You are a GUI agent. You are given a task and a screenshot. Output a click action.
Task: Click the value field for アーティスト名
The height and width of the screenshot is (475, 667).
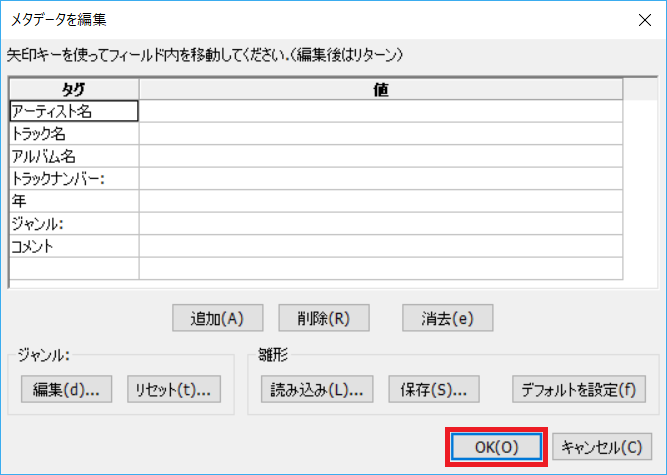381,111
